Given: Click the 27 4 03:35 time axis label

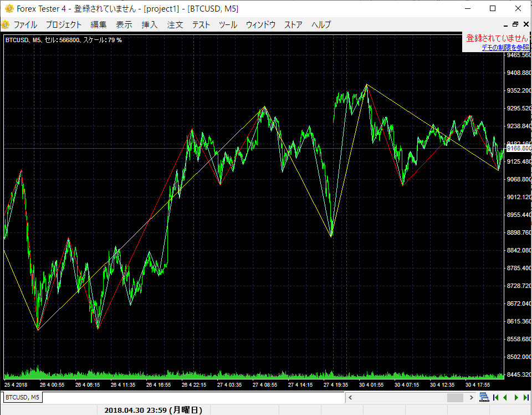Looking at the screenshot, I should (x=229, y=385).
